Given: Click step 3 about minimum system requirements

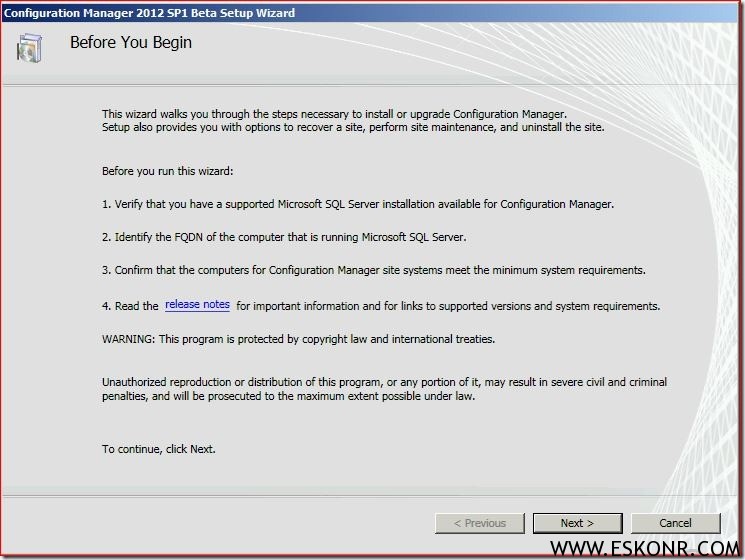Looking at the screenshot, I should tap(373, 270).
